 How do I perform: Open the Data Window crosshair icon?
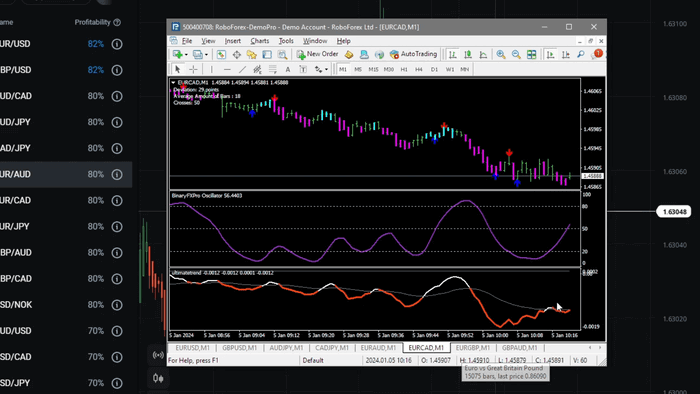[236, 54]
